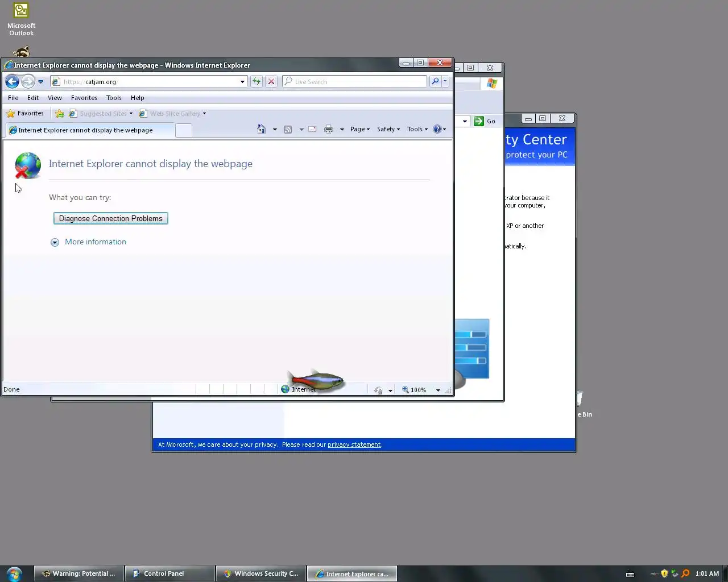Open the Tools command bar menu
Screen dimensions: 728x582
coord(417,129)
